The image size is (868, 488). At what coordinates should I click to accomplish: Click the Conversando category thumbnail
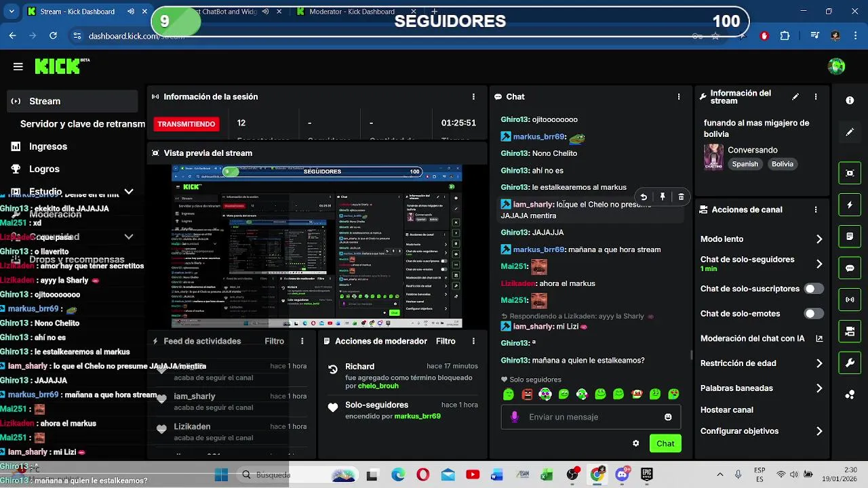713,157
